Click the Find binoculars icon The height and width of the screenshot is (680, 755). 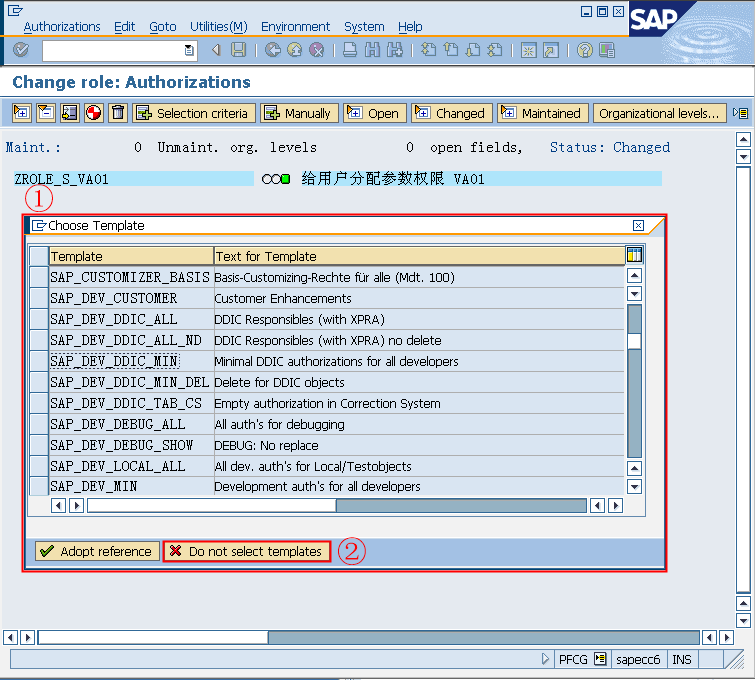click(372, 50)
